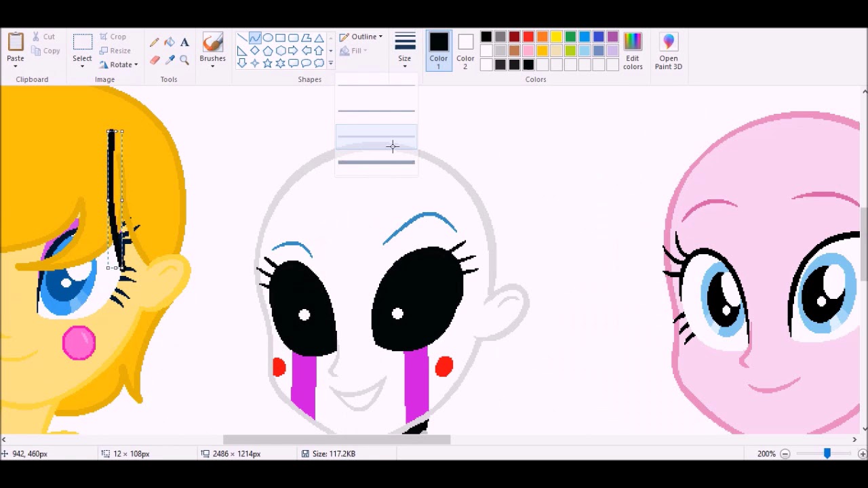The image size is (868, 488).
Task: Move the zoom slider handle
Action: click(x=827, y=453)
